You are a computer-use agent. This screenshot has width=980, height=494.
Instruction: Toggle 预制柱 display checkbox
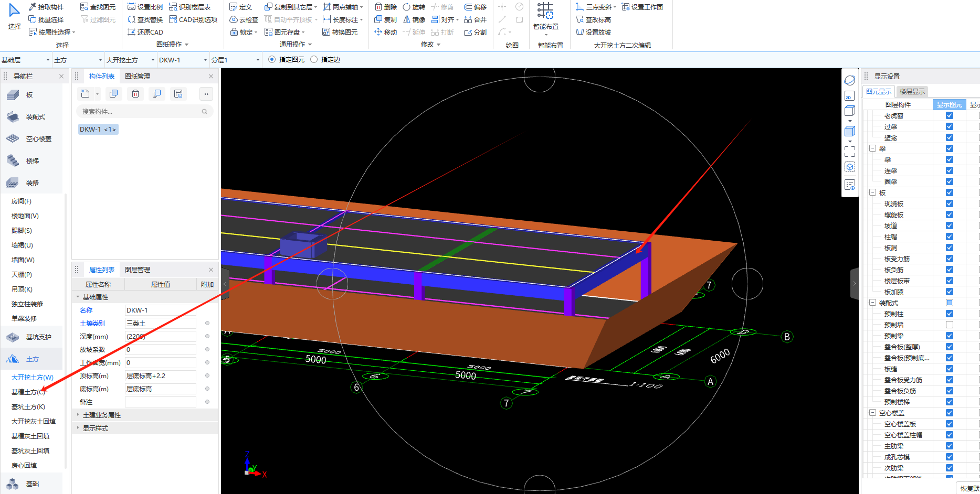point(950,314)
